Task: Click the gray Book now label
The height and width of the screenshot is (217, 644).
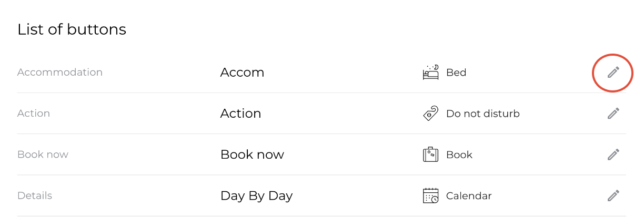Action: tap(43, 154)
